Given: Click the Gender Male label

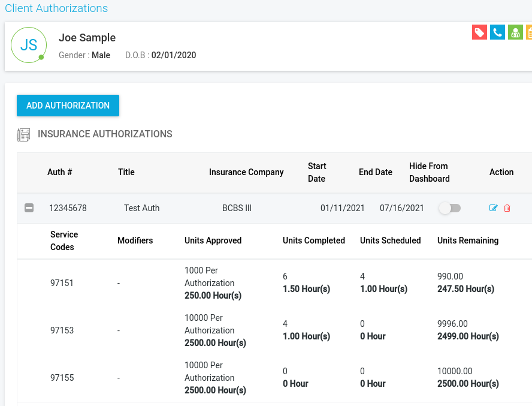Looking at the screenshot, I should [x=84, y=55].
